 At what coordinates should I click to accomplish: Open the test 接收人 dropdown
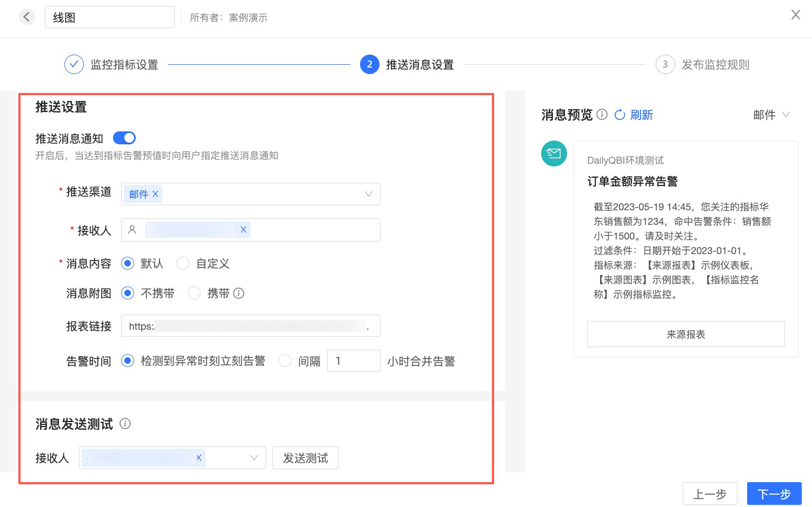pyautogui.click(x=254, y=458)
